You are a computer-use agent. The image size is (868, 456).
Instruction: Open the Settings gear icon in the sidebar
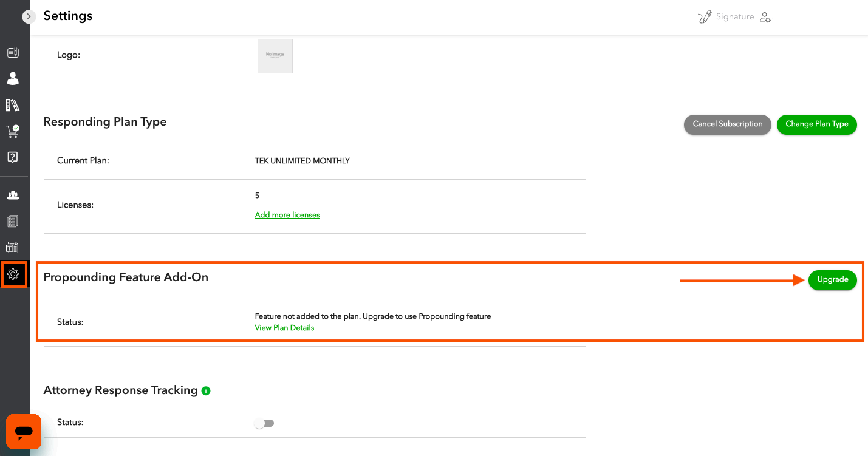coord(13,274)
